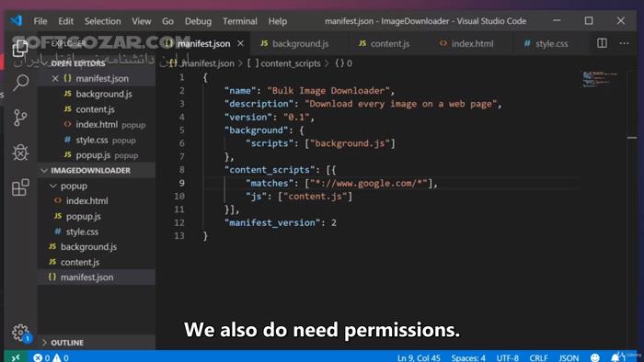The width and height of the screenshot is (644, 362).
Task: Open index.html in the popup folder
Action: point(87,201)
